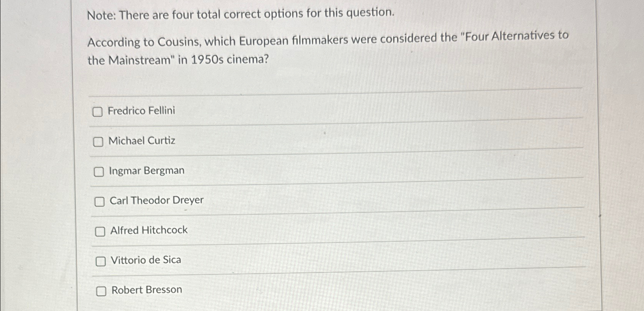644x311 pixels.
Task: Check the Michael Curtiz checkbox
Action: click(x=99, y=142)
